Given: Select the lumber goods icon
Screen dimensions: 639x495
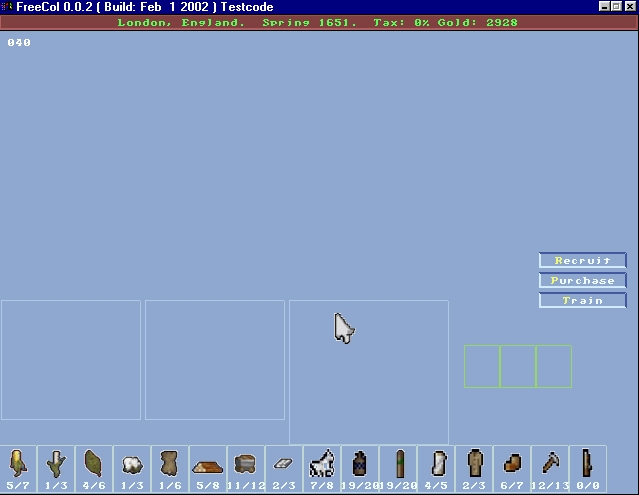Looking at the screenshot, I should (x=207, y=466).
